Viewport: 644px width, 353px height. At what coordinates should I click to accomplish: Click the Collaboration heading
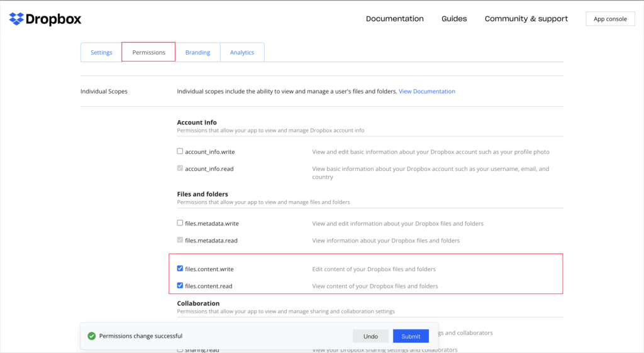click(198, 303)
